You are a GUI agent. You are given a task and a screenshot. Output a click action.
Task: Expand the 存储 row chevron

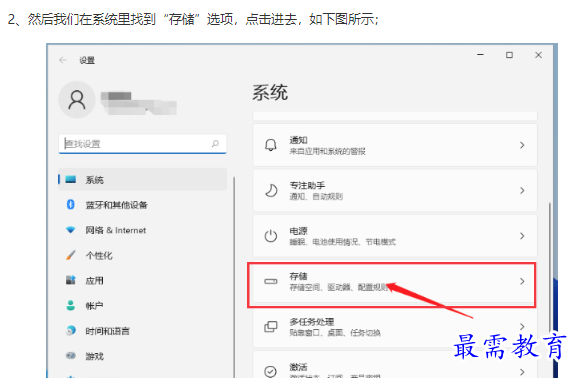pyautogui.click(x=522, y=281)
